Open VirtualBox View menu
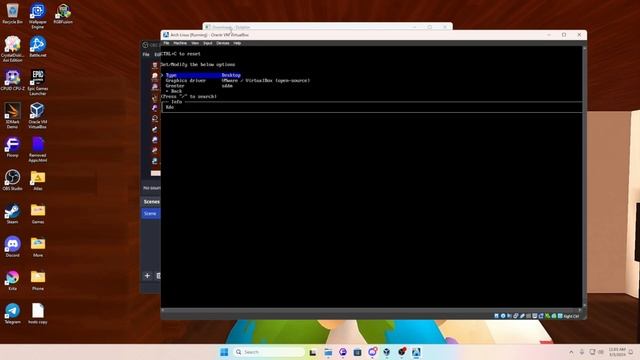640x360 pixels. tap(195, 43)
